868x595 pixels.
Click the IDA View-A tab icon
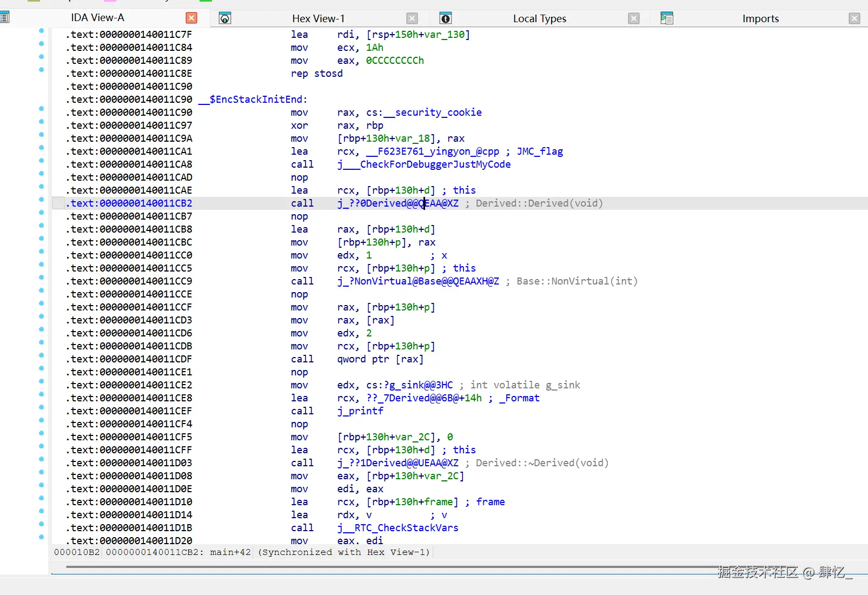(4, 18)
